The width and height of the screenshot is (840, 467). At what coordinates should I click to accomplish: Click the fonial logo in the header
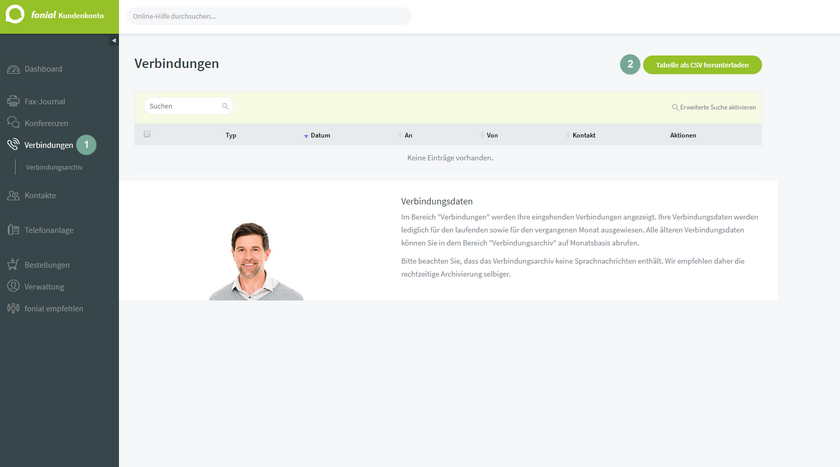coord(15,16)
